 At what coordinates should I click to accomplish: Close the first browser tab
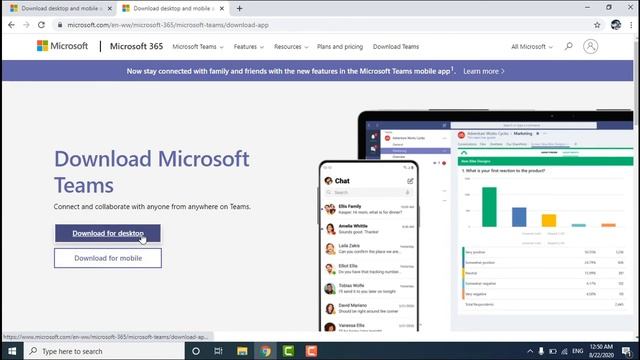point(109,8)
